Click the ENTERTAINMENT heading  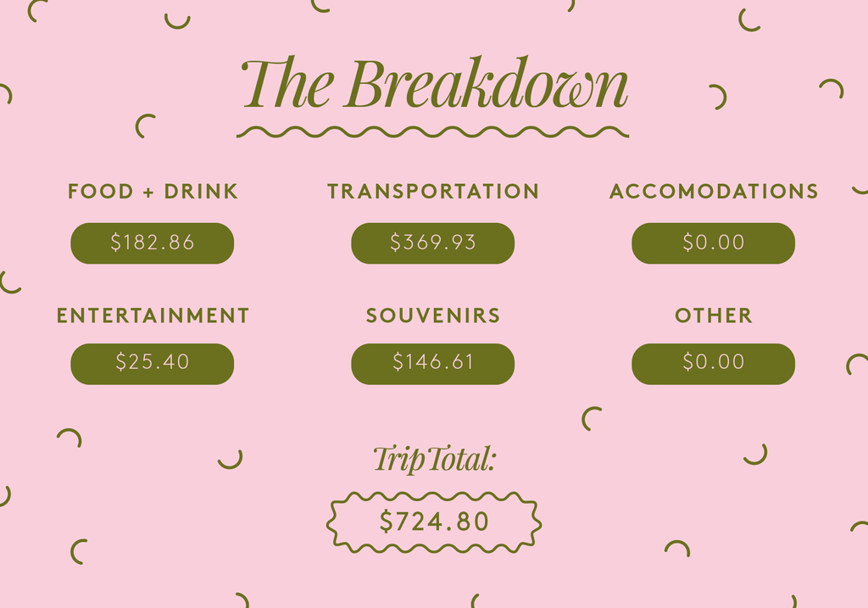(x=153, y=315)
